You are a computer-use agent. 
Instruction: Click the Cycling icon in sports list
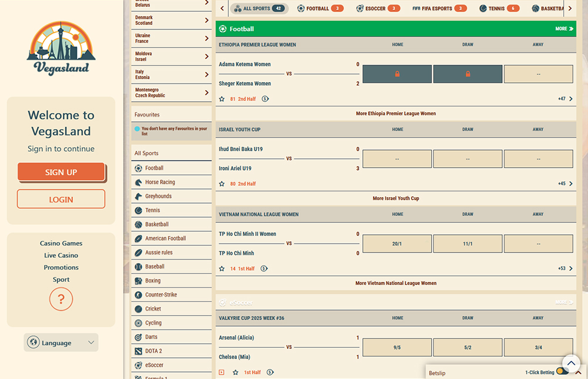coord(138,323)
